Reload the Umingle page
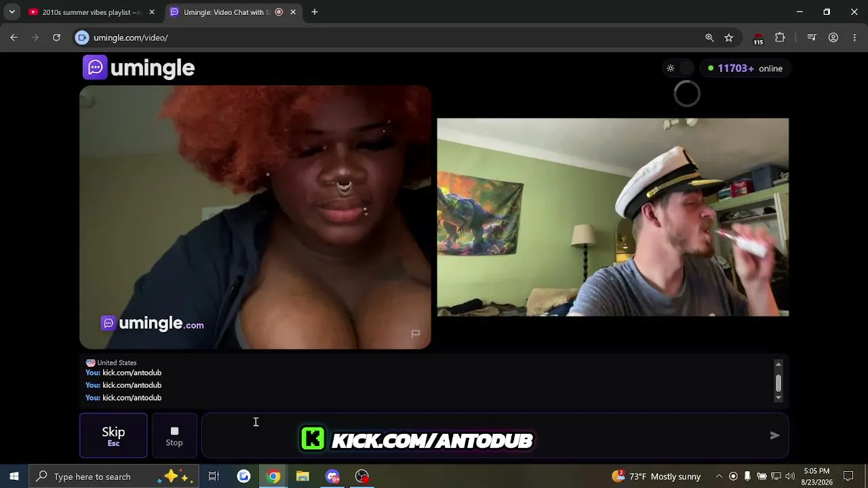This screenshot has width=868, height=488. 57,38
